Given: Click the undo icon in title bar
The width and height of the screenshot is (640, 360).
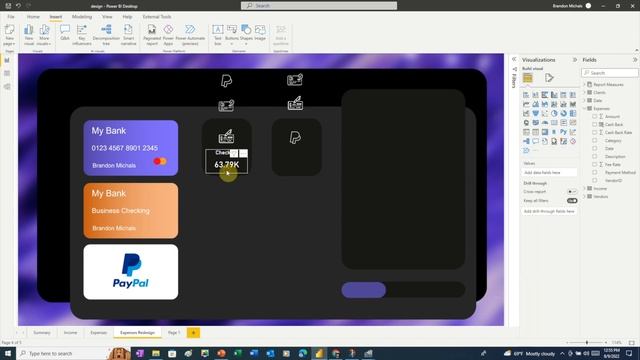Looking at the screenshot, I should coord(18,6).
